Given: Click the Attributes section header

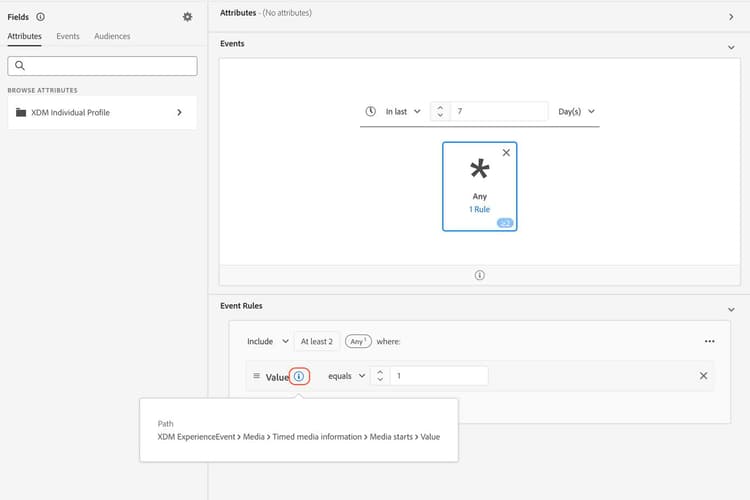Looking at the screenshot, I should [x=238, y=13].
